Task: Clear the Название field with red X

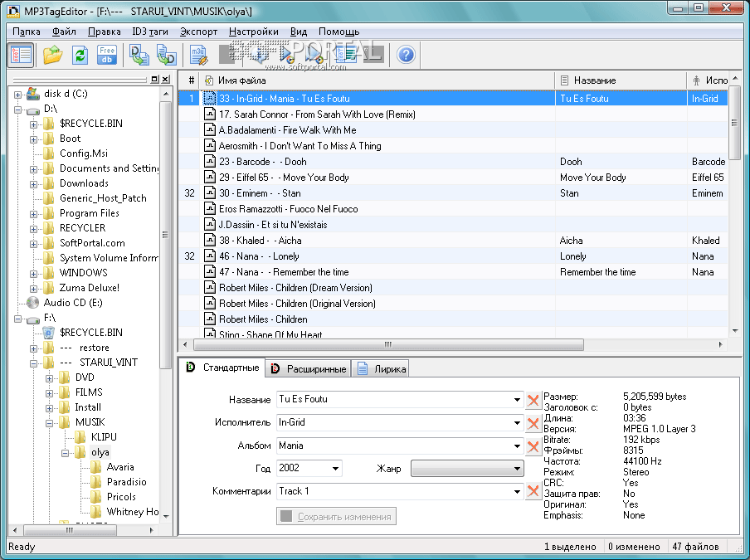Action: 533,400
